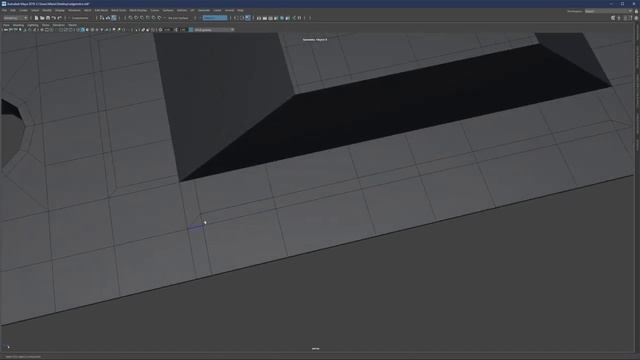Open the panel Show menu

click(x=46, y=25)
